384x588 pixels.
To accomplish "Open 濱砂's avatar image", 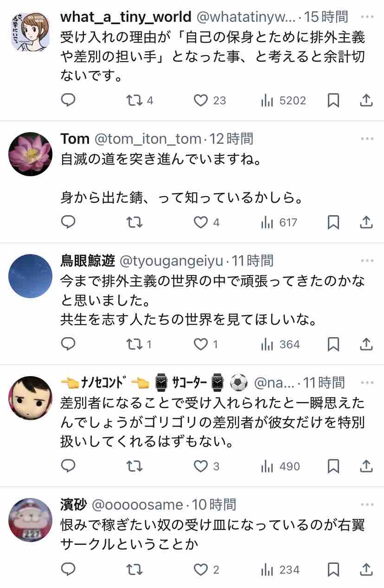I will click(31, 520).
